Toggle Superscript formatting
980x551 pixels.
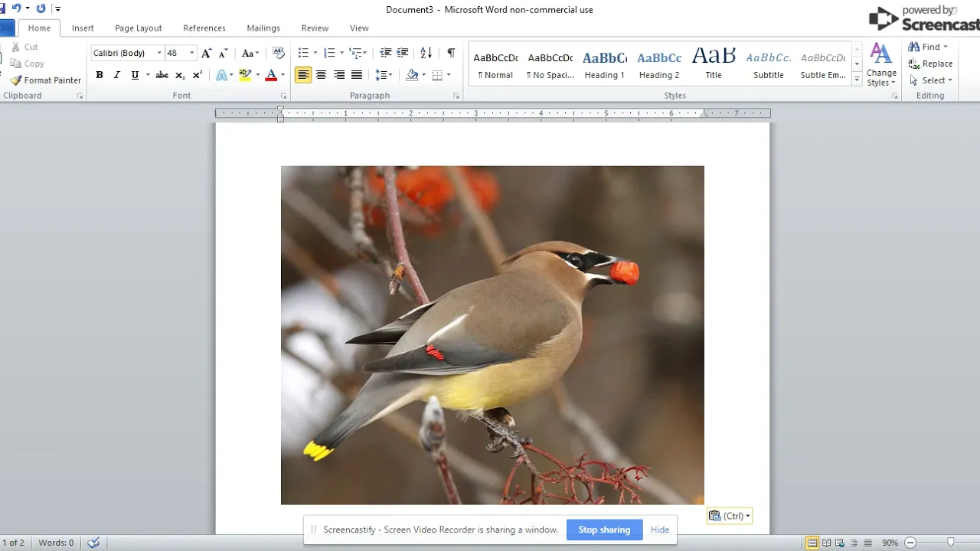pos(198,75)
